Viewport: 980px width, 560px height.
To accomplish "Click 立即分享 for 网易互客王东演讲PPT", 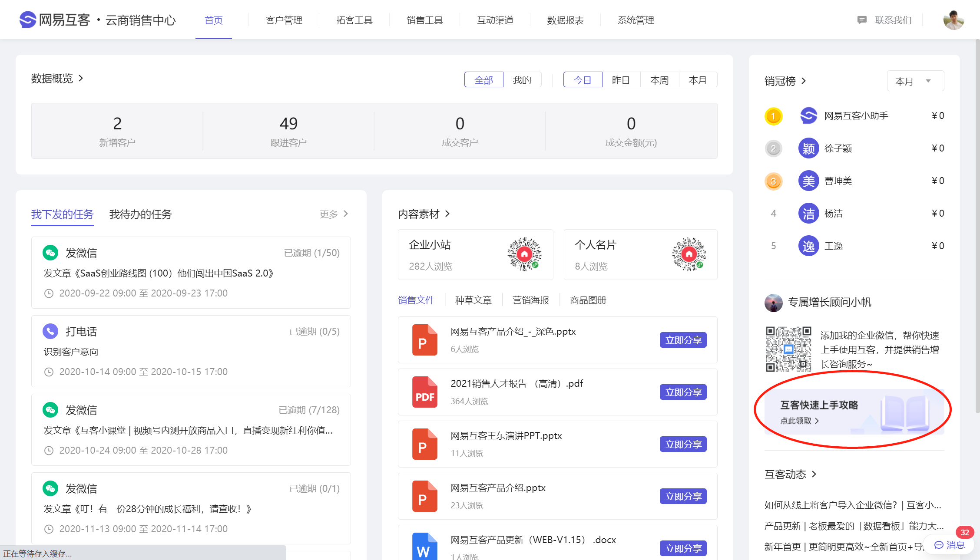I will [683, 444].
